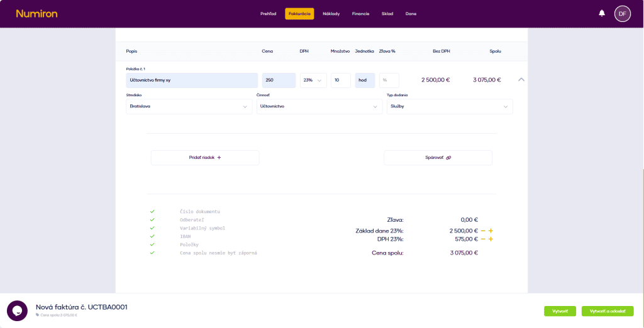Click the Vytvoriť a odoslať button
Image resolution: width=644 pixels, height=328 pixels.
click(607, 311)
